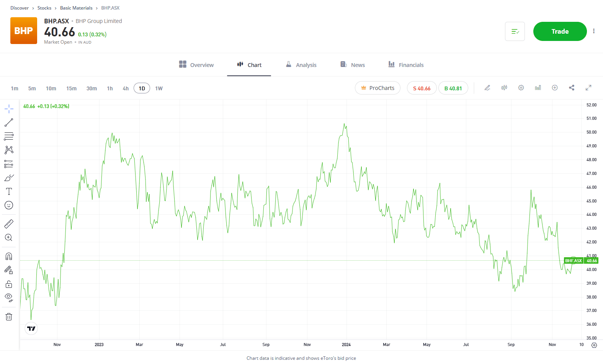Switch to 10m interval
This screenshot has width=603, height=364.
pos(51,88)
